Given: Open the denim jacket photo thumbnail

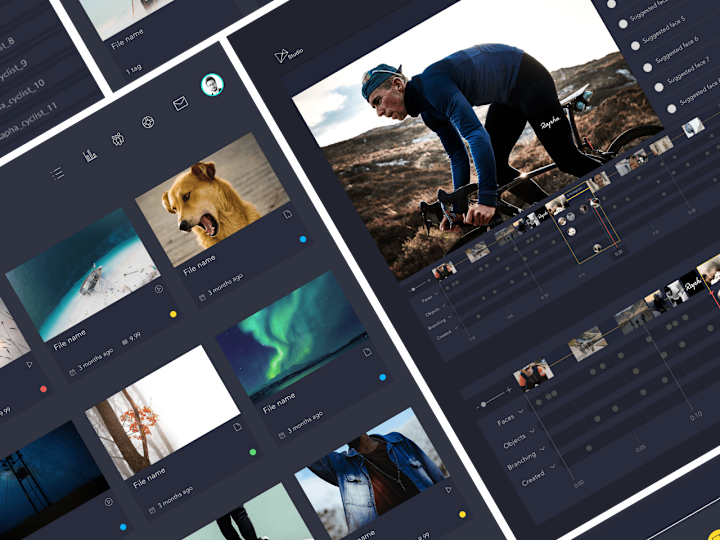Looking at the screenshot, I should tap(373, 473).
